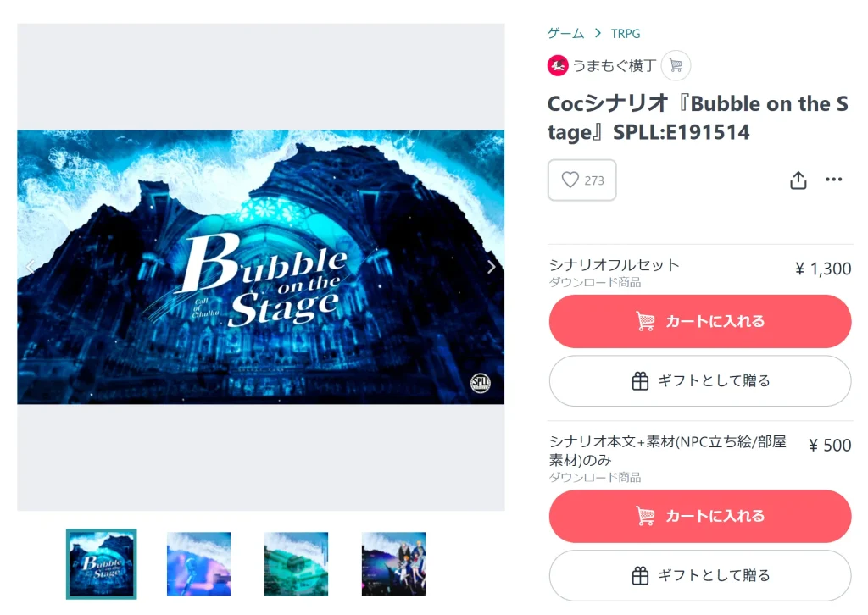Open the TRPG category breadcrumb

626,34
